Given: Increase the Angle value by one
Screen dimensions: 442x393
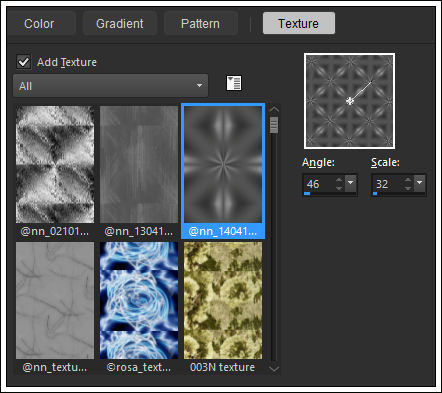Looking at the screenshot, I should [x=339, y=180].
